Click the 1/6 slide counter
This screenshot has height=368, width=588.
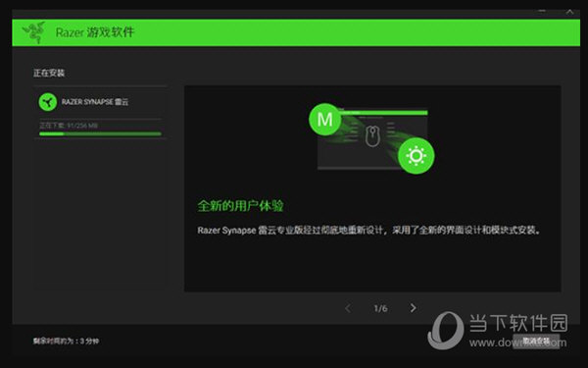(x=380, y=309)
